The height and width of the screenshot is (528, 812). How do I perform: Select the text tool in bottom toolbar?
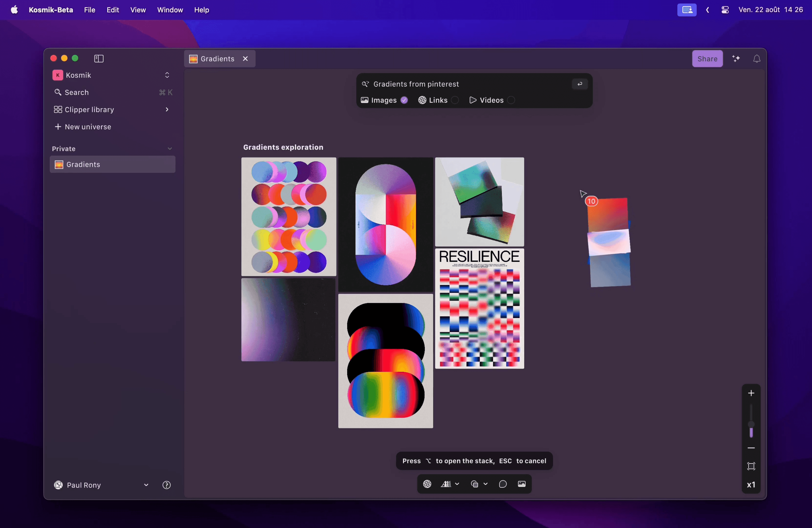click(446, 484)
